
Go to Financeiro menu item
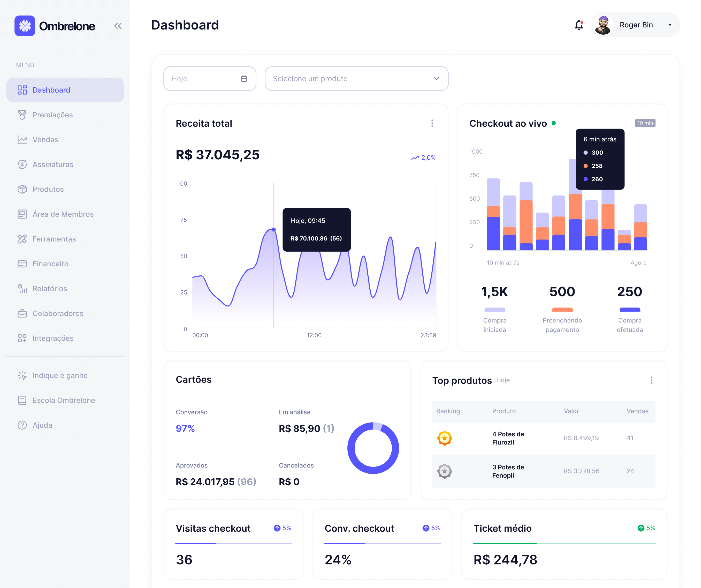click(50, 264)
